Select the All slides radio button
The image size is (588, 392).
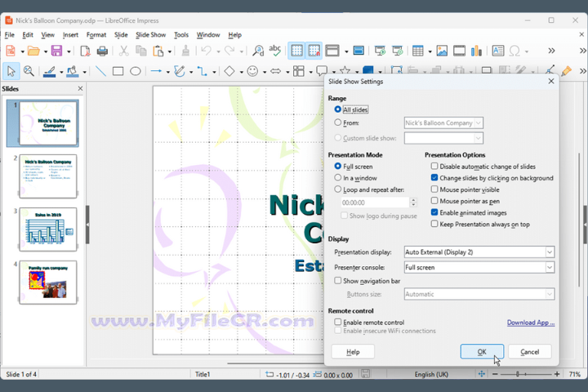(338, 109)
